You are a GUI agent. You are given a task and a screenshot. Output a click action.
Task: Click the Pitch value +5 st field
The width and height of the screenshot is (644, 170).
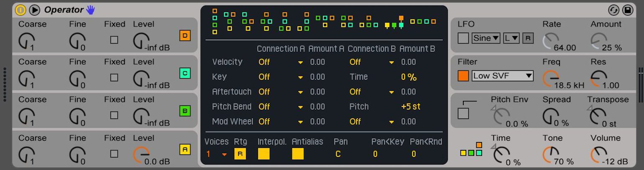411,106
